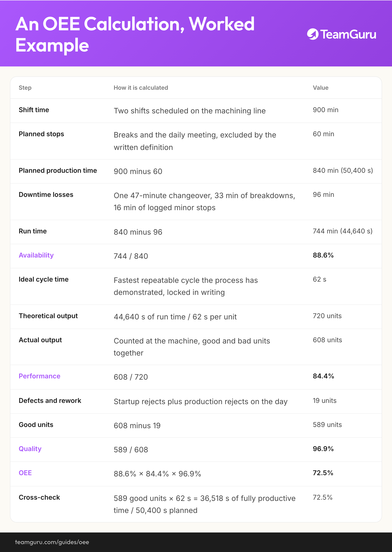Select the 'Step' column header
Image resolution: width=392 pixels, height=552 pixels.
coord(25,88)
